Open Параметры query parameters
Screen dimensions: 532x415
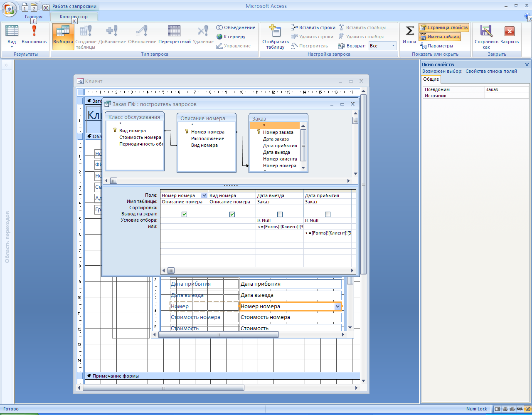tap(436, 46)
